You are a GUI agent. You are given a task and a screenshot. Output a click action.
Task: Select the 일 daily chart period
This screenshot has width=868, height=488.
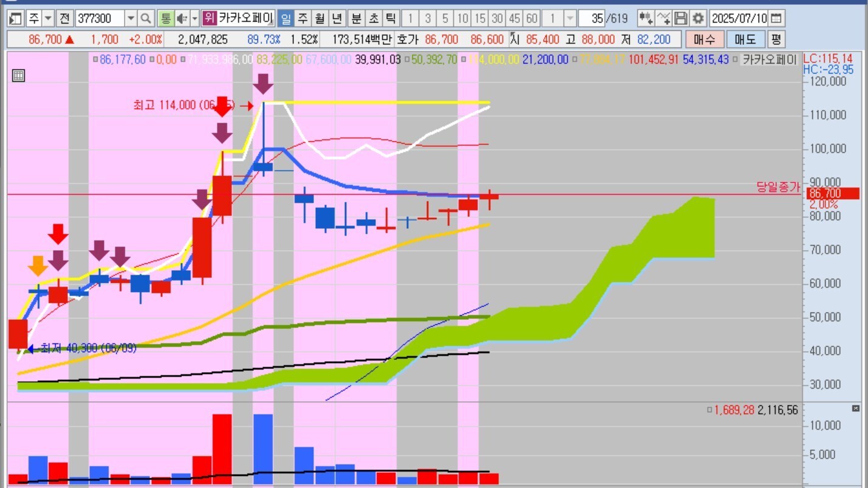point(285,18)
